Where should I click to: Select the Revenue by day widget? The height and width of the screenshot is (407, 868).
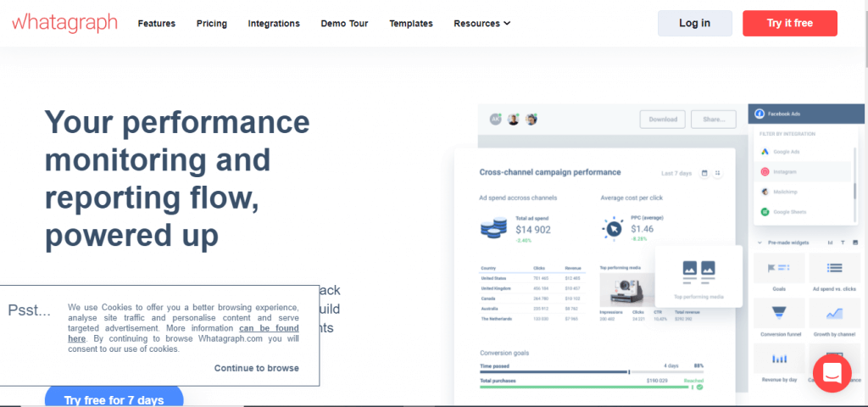[778, 362]
